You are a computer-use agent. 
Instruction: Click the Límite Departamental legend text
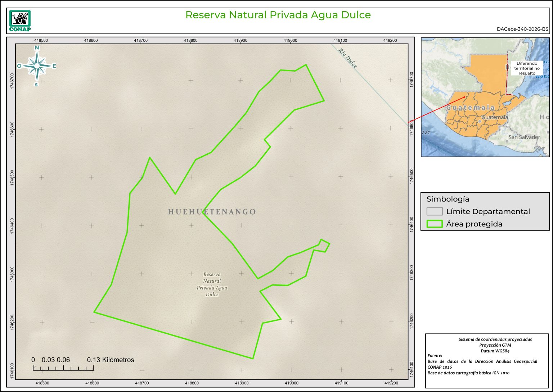click(488, 212)
